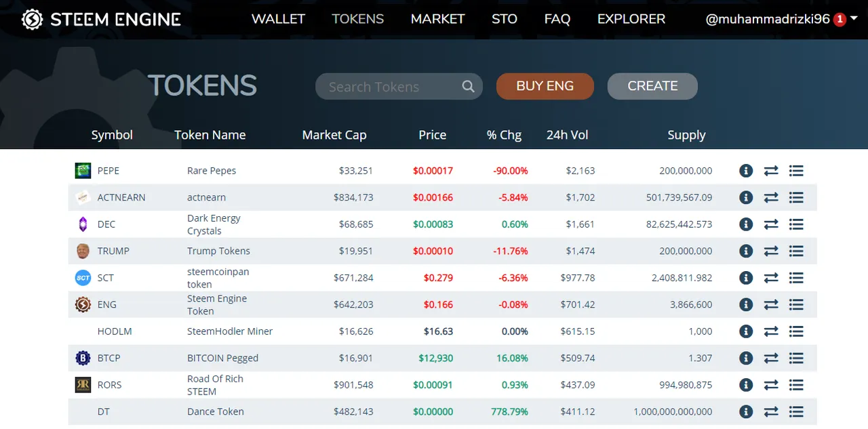This screenshot has height=429, width=868.
Task: Click the BTCP token logo
Action: pyautogui.click(x=83, y=358)
